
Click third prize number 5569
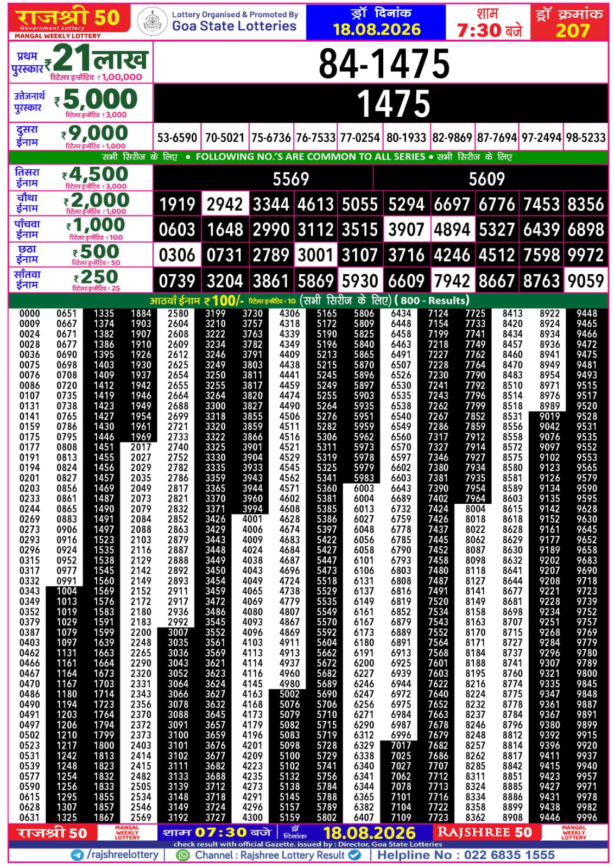click(290, 179)
